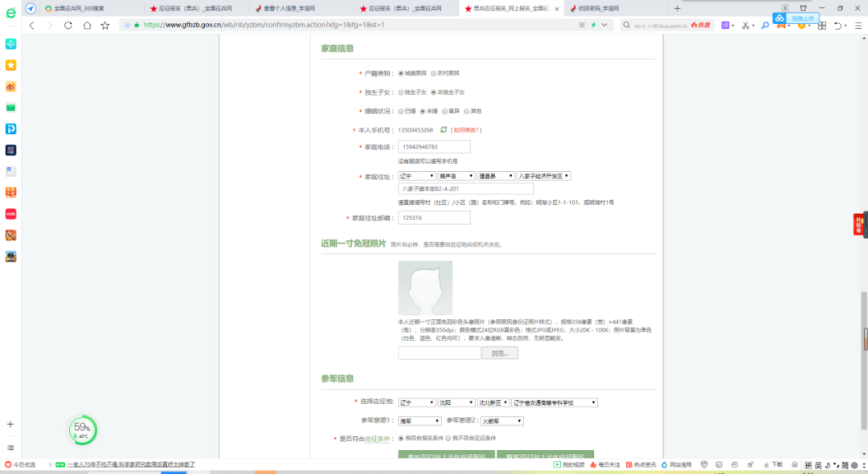This screenshot has height=474, width=868.
Task: Switch to 全国征兵网_360搜索 tab
Action: tap(79, 8)
